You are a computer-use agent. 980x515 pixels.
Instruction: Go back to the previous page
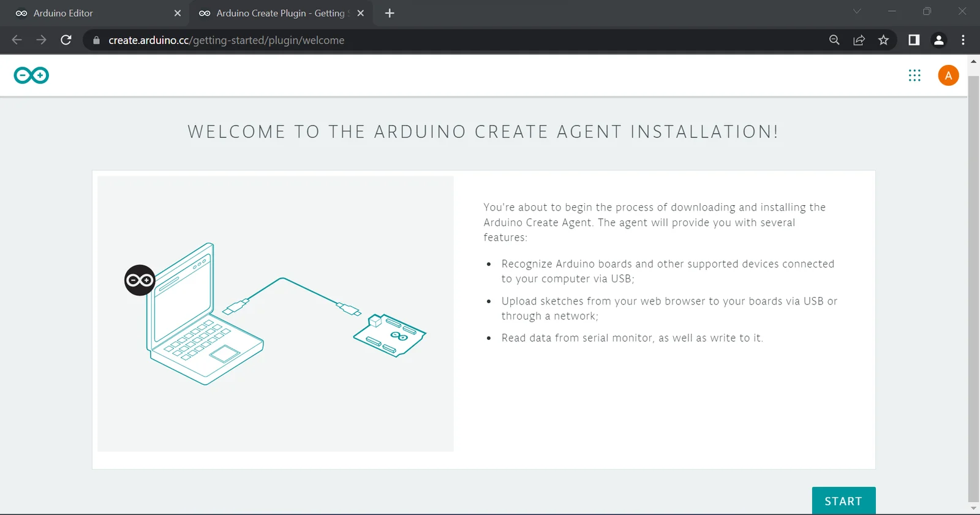17,40
